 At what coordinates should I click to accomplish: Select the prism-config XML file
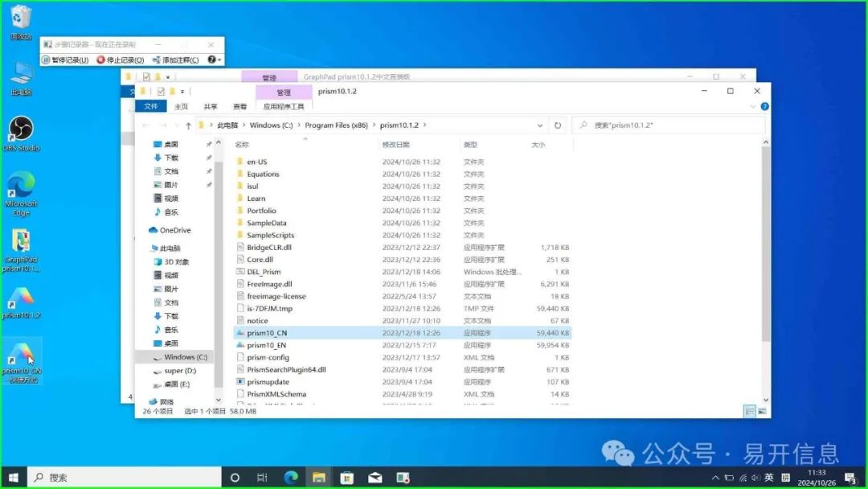coord(268,357)
